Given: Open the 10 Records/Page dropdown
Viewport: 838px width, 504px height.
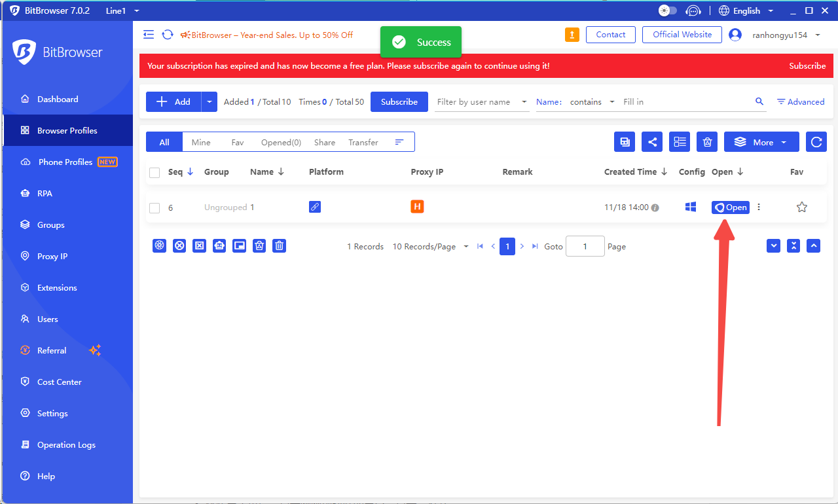Looking at the screenshot, I should (x=431, y=247).
